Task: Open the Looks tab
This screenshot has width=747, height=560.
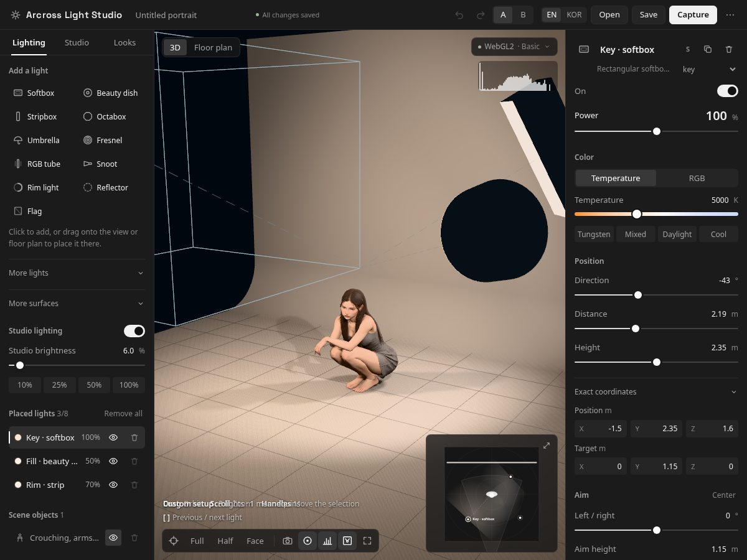Action: [125, 42]
